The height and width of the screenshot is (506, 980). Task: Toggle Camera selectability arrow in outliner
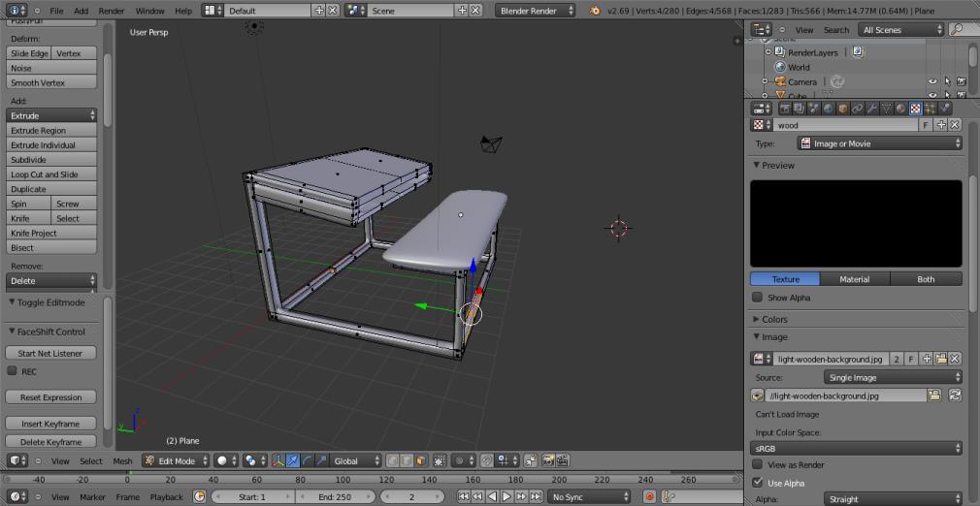948,81
